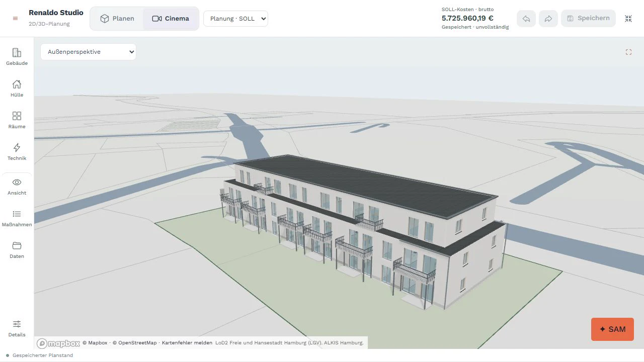Toggle fullscreen on the 3D viewport
This screenshot has height=362, width=644.
point(628,52)
